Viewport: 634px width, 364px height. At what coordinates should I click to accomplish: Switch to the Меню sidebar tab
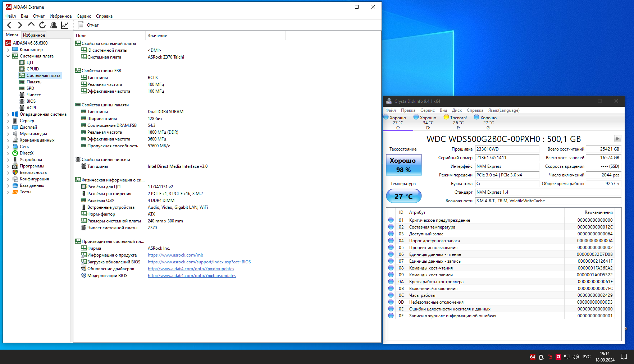(x=12, y=35)
